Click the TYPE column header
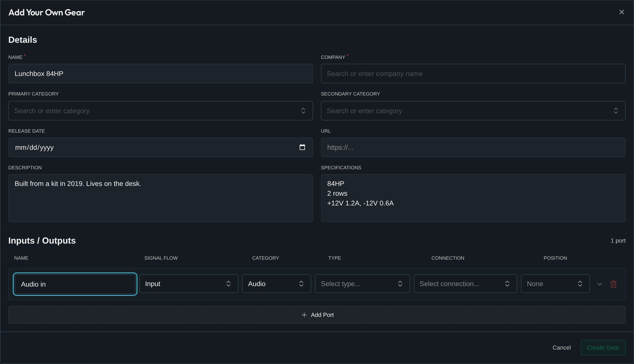 [x=334, y=258]
